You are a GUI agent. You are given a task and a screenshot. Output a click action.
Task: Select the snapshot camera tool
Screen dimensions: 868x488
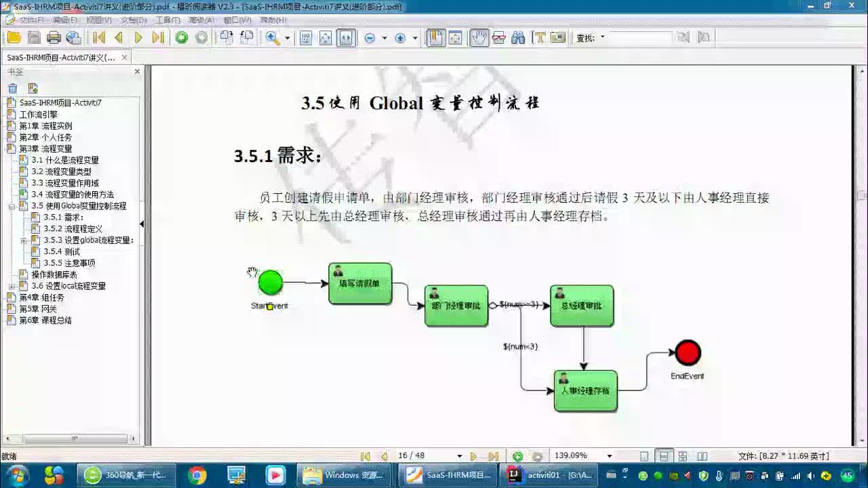(559, 38)
